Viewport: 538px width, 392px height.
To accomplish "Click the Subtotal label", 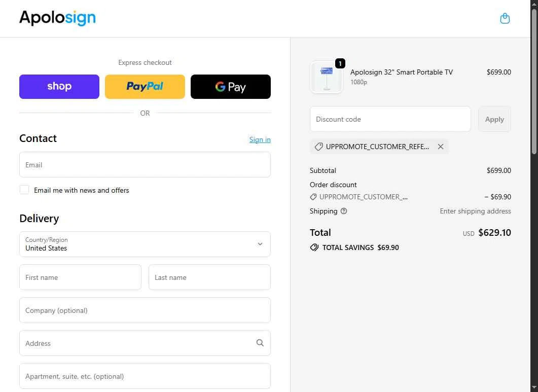I will coord(323,170).
